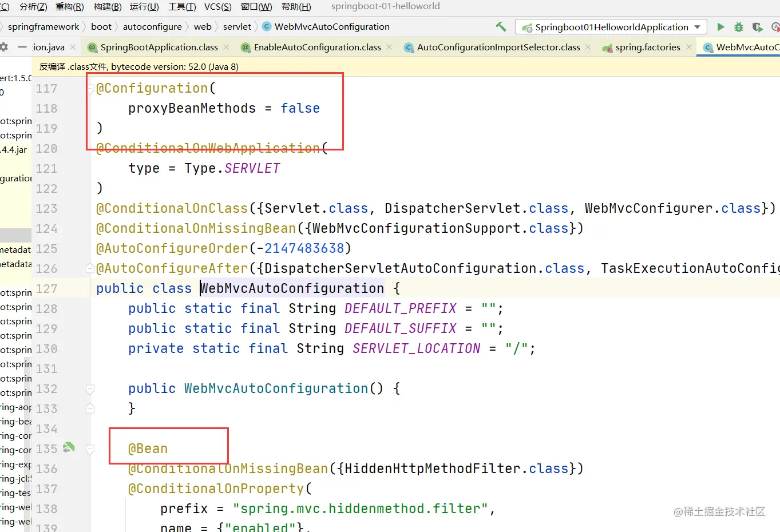Image resolution: width=780 pixels, height=532 pixels.
Task: Switch to SpringBootApplication.class tab
Action: point(159,47)
